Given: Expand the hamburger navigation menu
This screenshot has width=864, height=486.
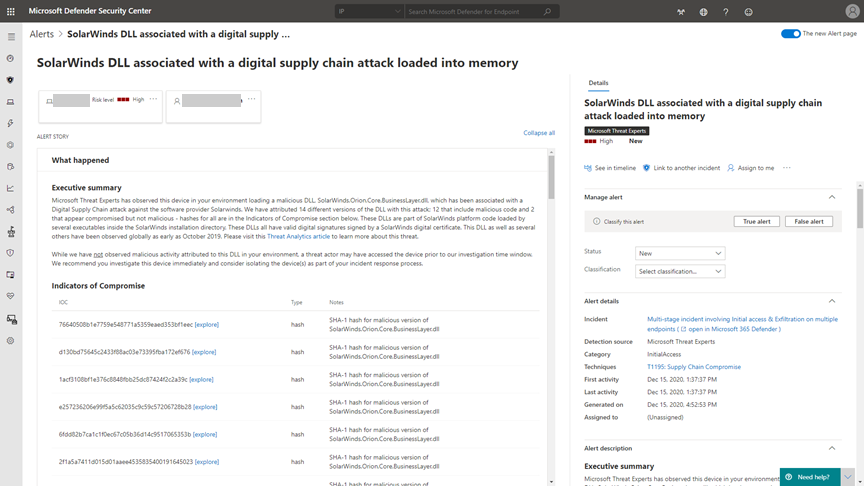Looking at the screenshot, I should tap(11, 37).
